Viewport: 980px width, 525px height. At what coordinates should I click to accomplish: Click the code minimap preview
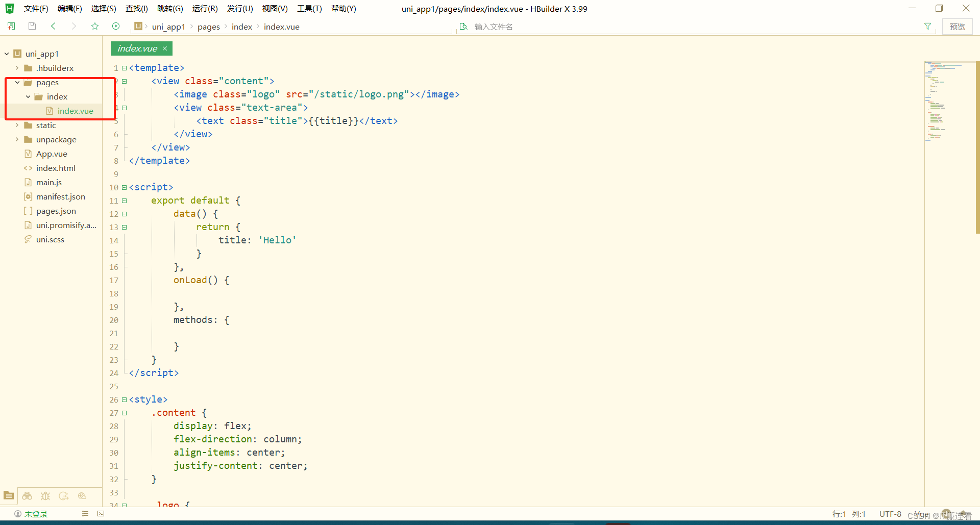[949, 101]
